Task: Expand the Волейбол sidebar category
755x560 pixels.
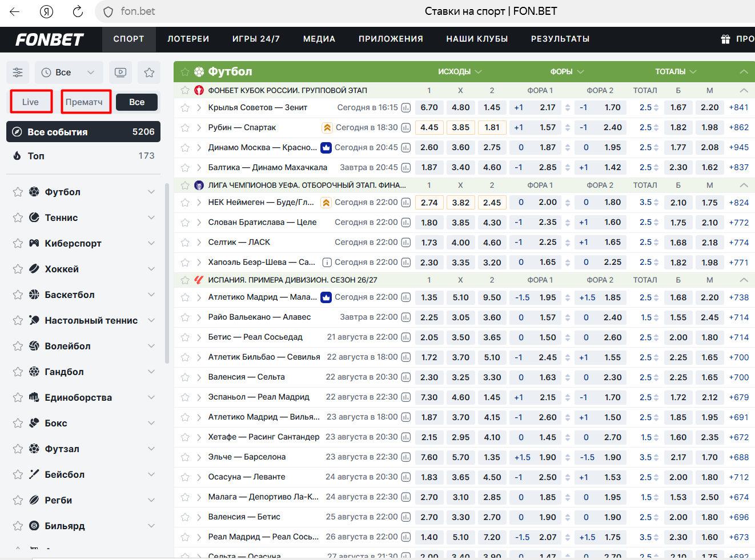Action: (151, 346)
